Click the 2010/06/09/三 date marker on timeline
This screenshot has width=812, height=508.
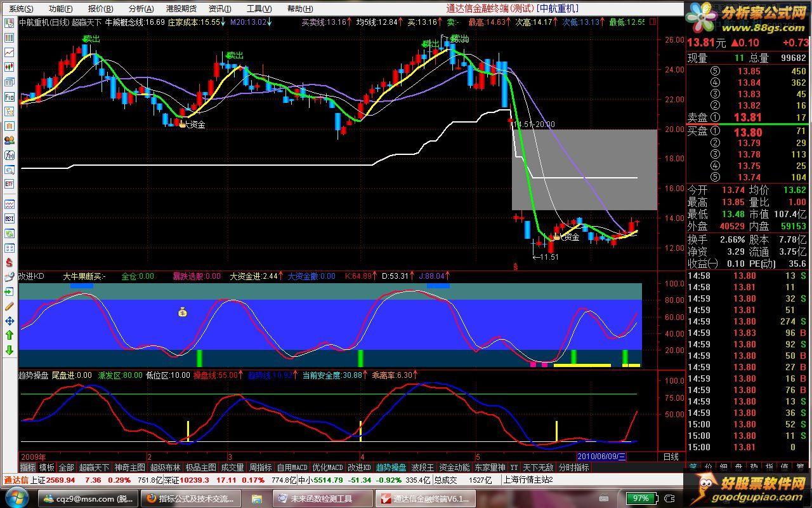click(x=602, y=457)
